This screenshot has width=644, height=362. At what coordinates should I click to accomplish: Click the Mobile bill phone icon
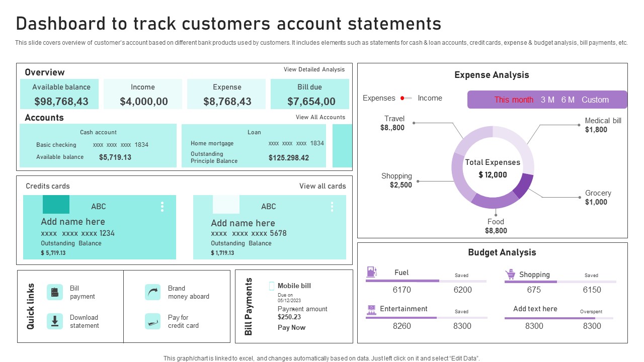click(x=272, y=286)
